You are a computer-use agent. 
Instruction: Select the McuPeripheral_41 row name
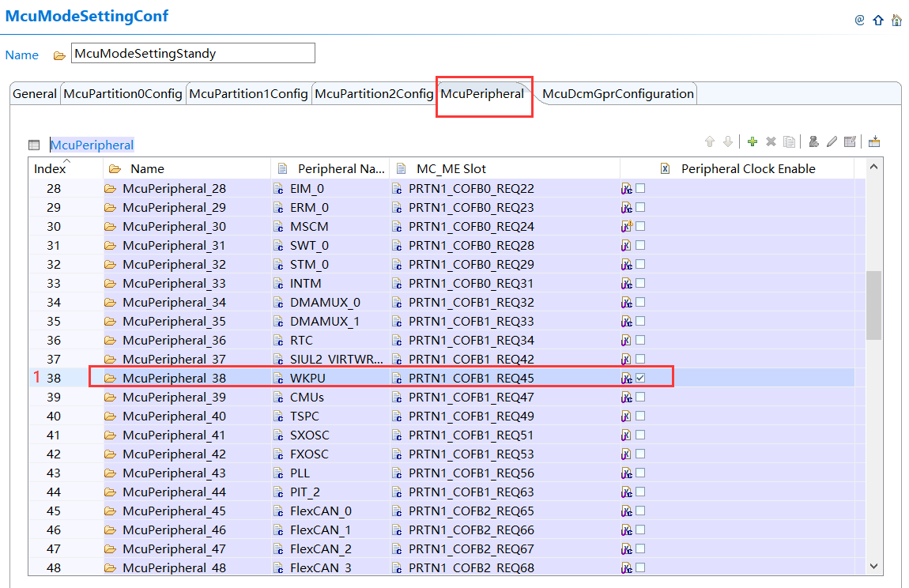pyautogui.click(x=174, y=435)
